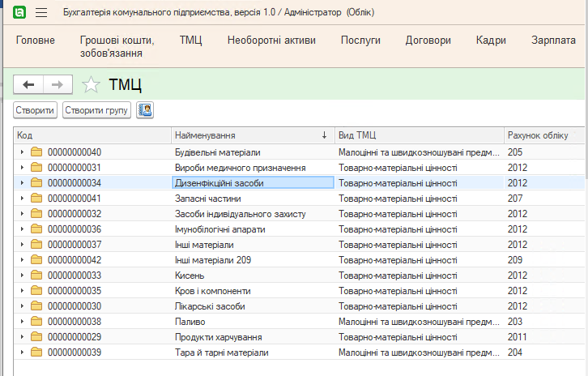The image size is (588, 376).
Task: Expand the Імунобілогічні апарати group
Action: point(22,229)
